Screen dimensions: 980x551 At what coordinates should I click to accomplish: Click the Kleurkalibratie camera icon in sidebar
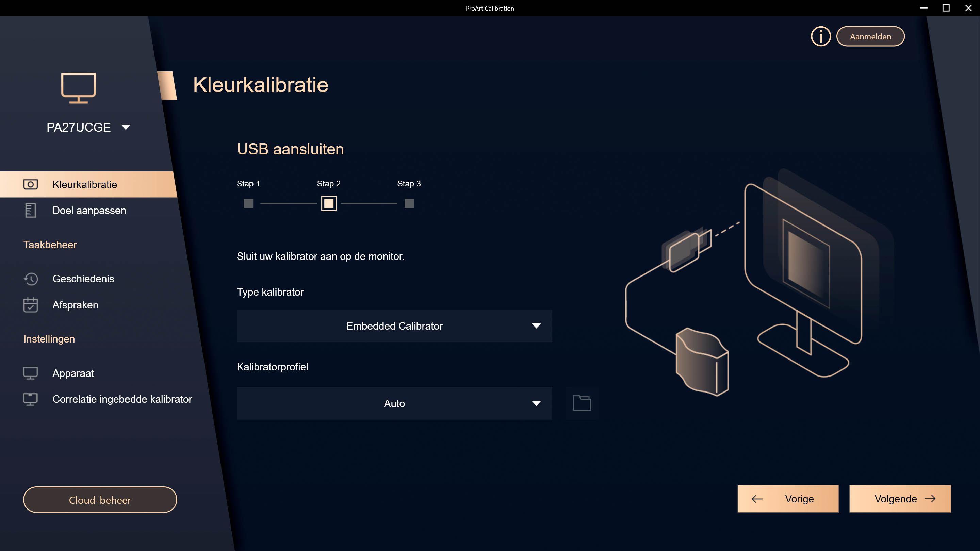coord(30,184)
